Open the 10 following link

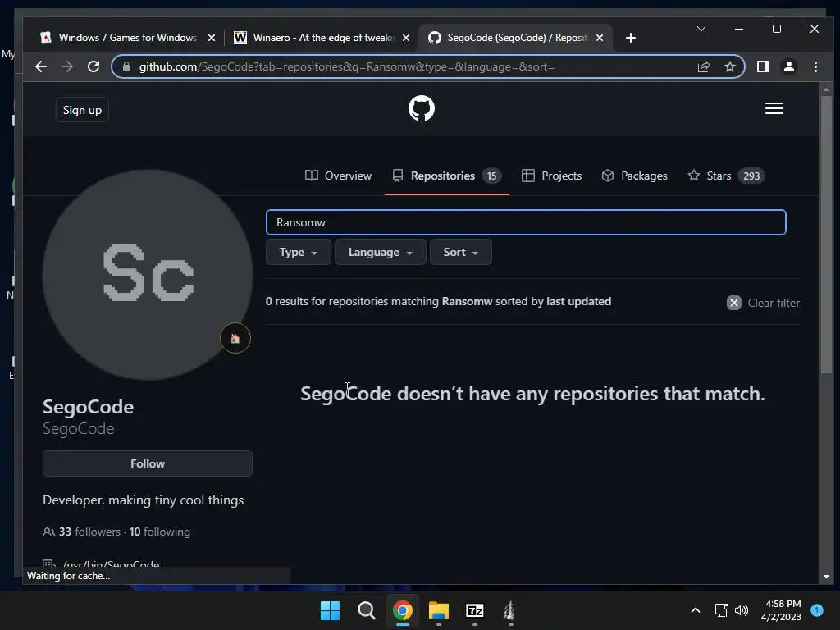160,532
